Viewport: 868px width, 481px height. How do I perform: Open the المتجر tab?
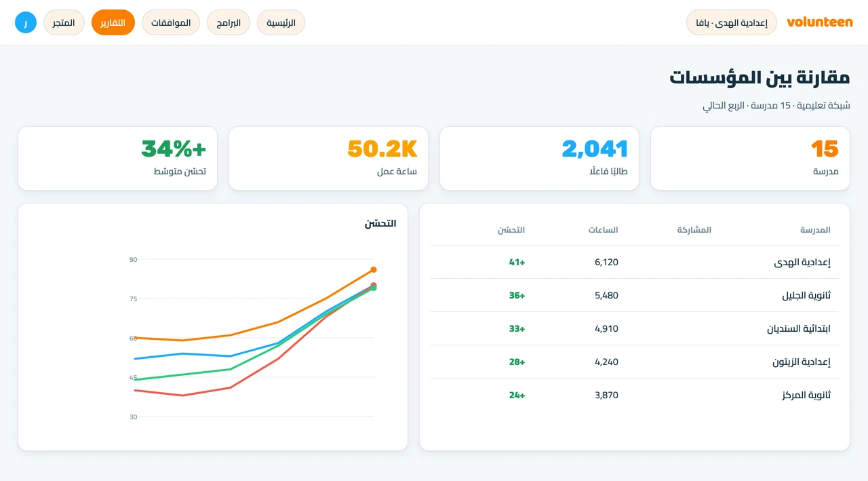tap(64, 22)
